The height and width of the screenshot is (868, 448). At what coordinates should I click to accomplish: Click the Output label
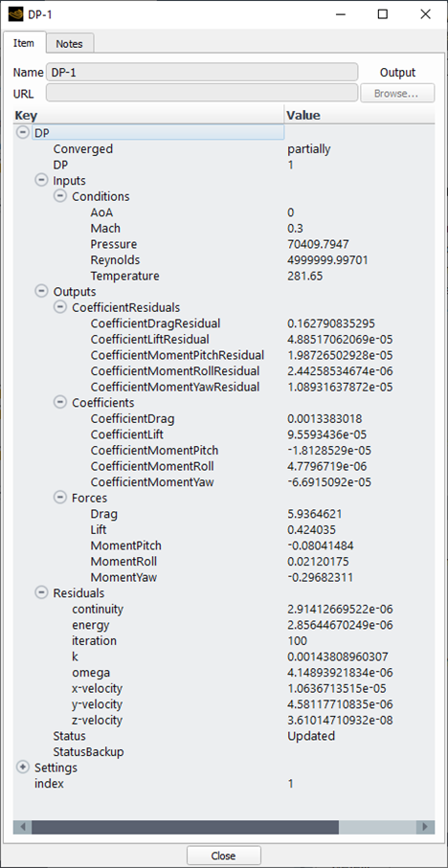click(x=397, y=73)
